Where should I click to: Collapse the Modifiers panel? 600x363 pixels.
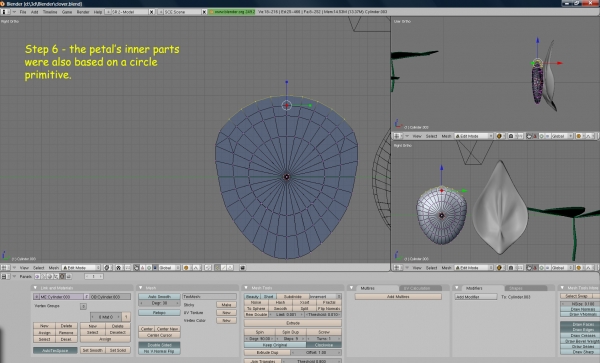click(x=457, y=288)
